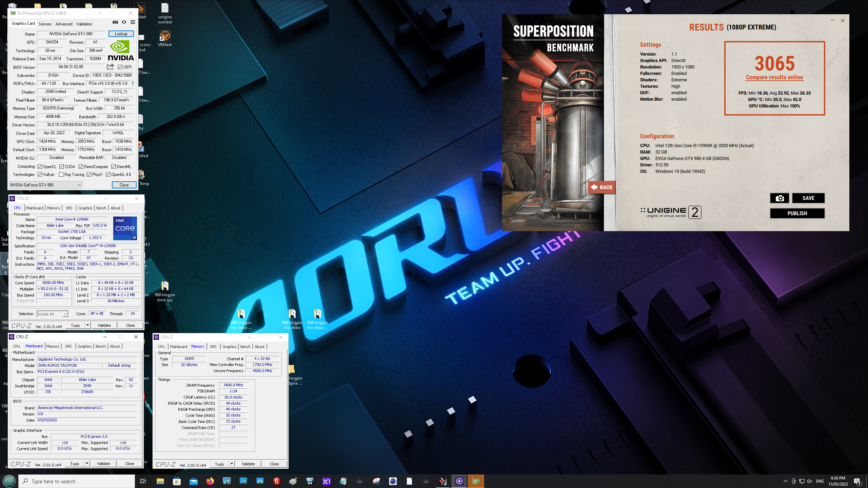Open Paint from the taskbar palette icon
This screenshot has width=868, height=488.
293,481
